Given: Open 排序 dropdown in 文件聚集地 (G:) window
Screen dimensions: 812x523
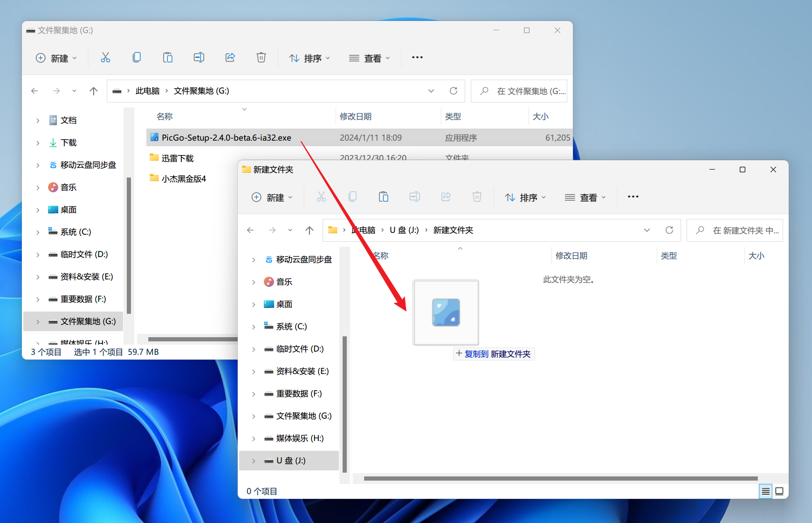Looking at the screenshot, I should point(310,58).
